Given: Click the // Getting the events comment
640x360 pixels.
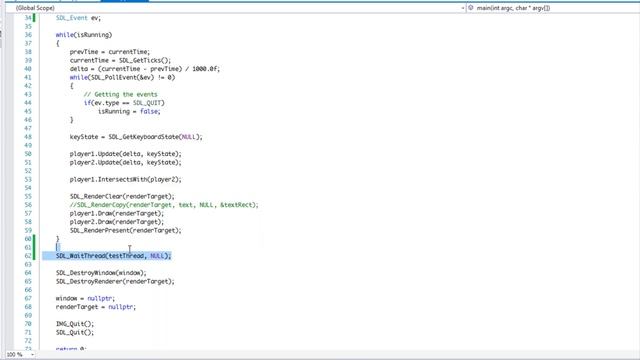Looking at the screenshot, I should (x=120, y=94).
